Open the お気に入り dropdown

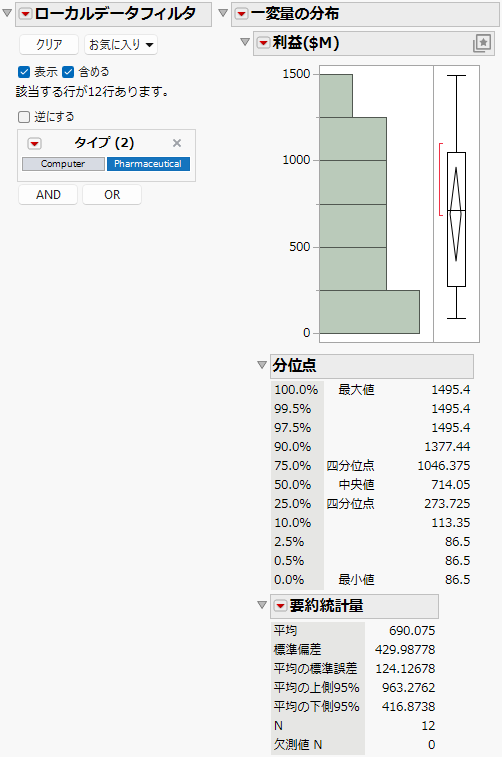(121, 45)
